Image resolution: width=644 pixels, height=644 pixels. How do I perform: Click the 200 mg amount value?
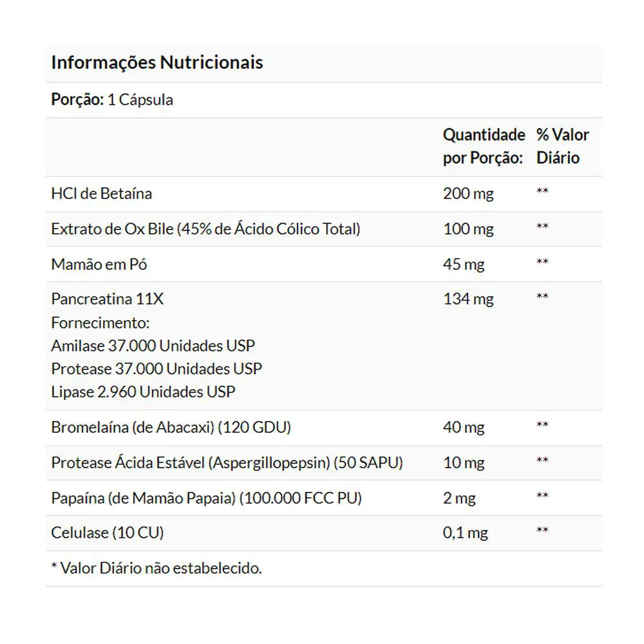click(x=468, y=194)
